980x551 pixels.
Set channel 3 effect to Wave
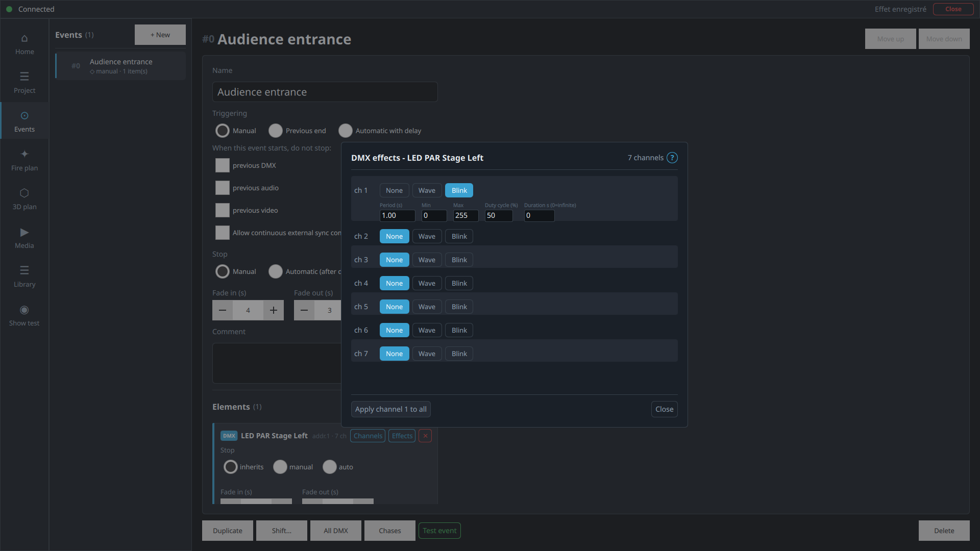point(427,260)
